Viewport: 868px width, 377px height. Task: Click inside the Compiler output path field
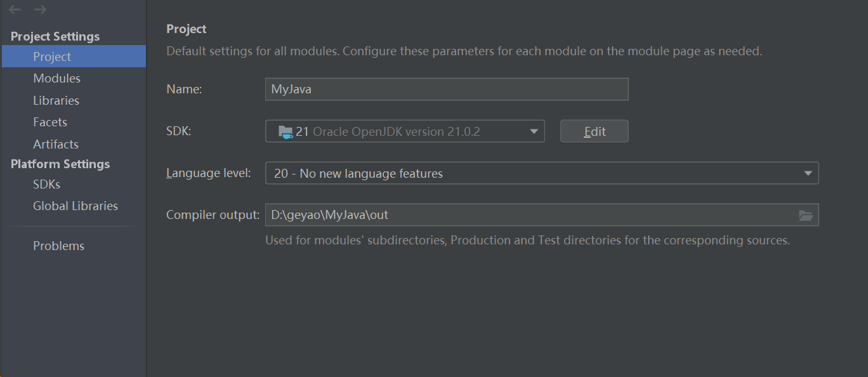[x=527, y=215]
